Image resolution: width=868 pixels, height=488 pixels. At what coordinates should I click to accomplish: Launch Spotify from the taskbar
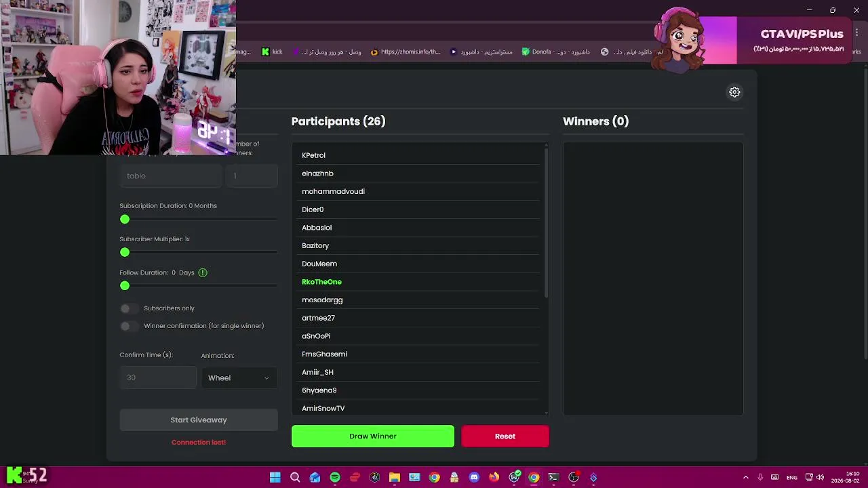coord(335,477)
